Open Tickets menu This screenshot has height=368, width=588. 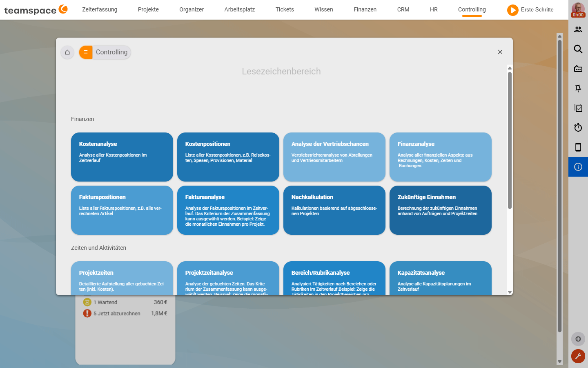point(285,9)
